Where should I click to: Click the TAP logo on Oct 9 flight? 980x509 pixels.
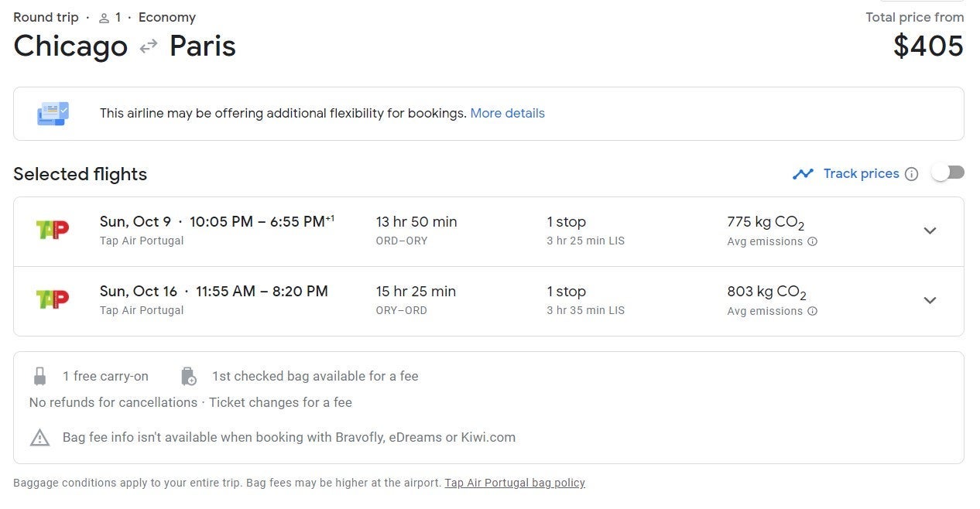pos(53,230)
